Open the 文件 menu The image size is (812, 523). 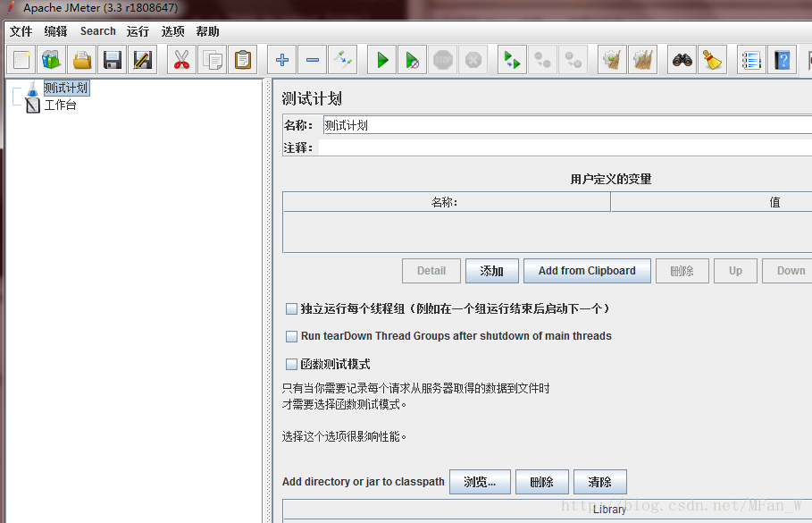[21, 31]
